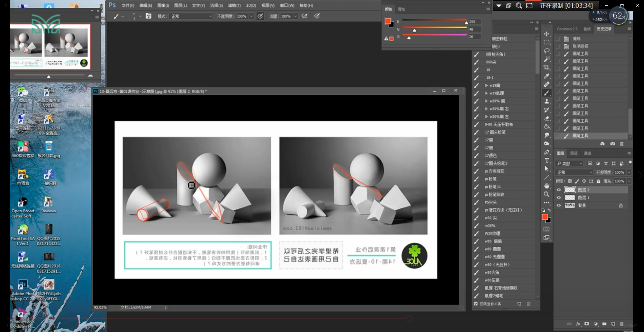Image resolution: width=644 pixels, height=332 pixels.
Task: Select the Hand tool
Action: coord(547,186)
